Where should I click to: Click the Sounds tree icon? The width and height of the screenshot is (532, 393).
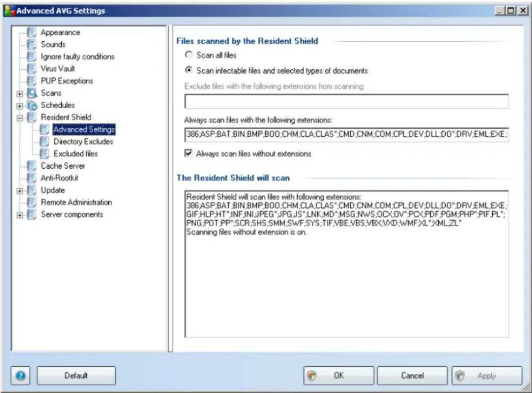(31, 44)
